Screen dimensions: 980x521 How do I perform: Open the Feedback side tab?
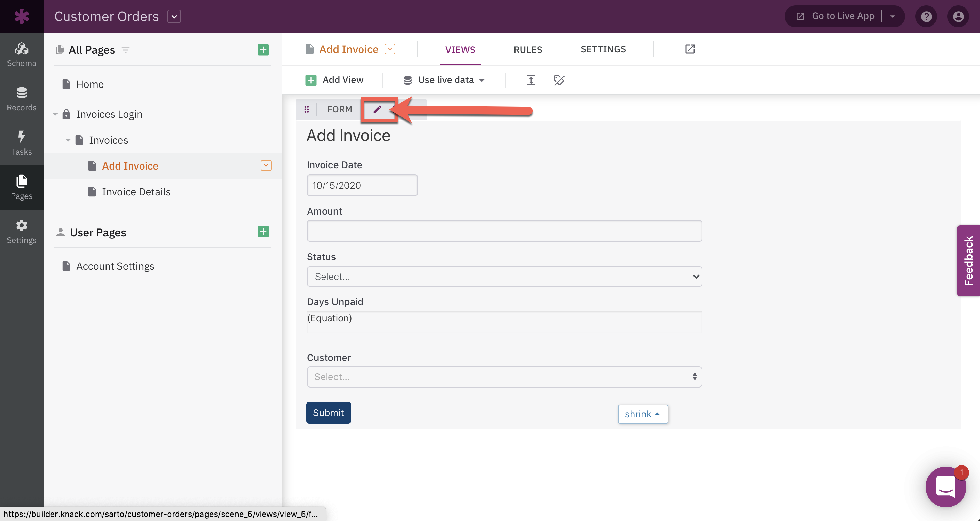tap(968, 260)
